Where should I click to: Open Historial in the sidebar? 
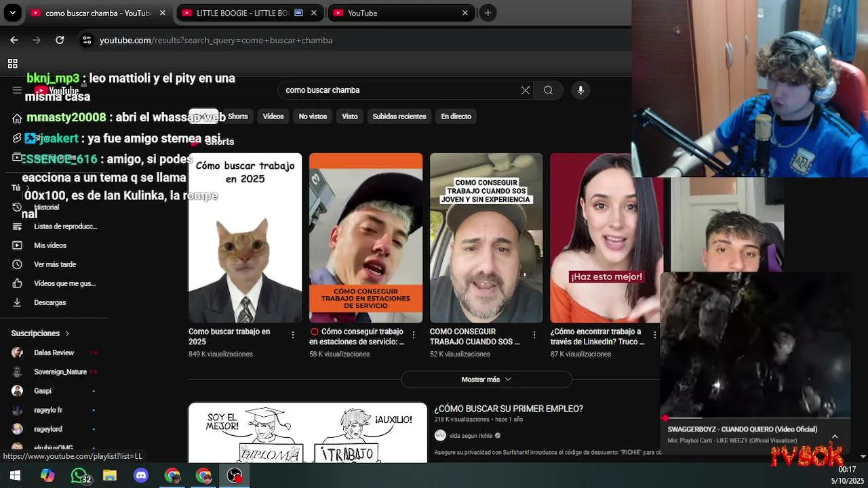pyautogui.click(x=47, y=207)
